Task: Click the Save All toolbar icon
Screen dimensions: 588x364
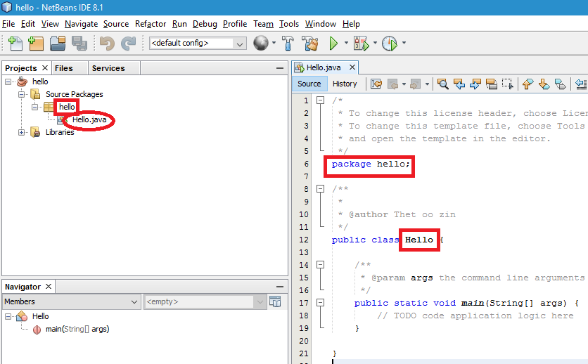Action: [x=79, y=43]
